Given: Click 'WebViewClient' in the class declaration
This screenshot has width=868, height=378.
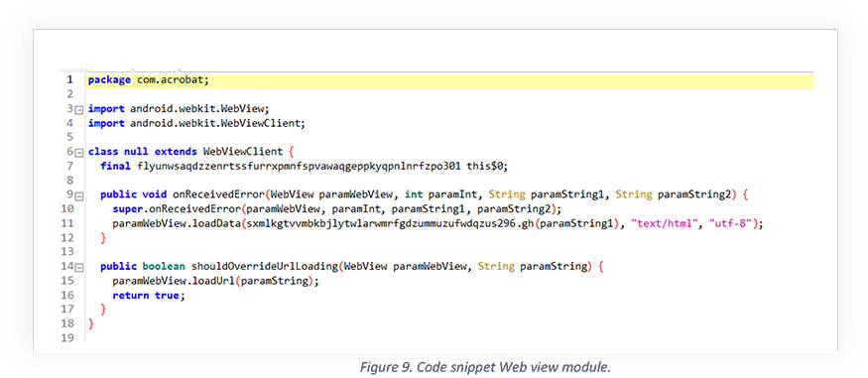Looking at the screenshot, I should [x=242, y=151].
